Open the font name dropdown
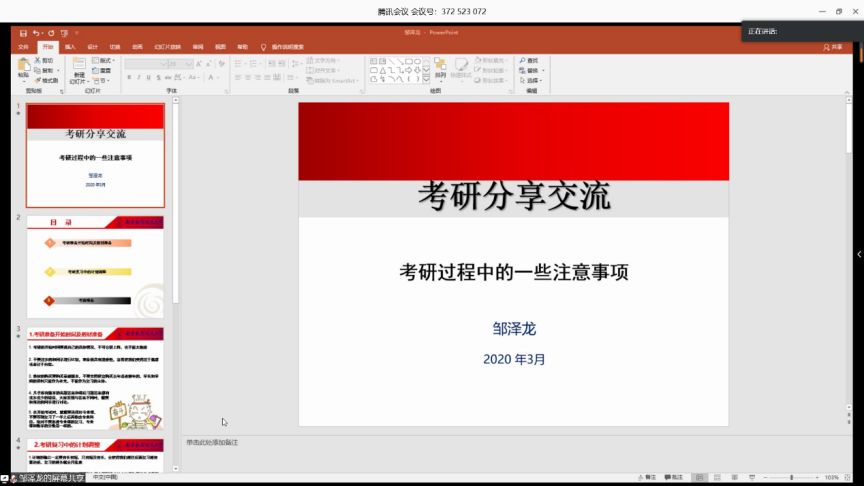864x486 pixels. (165, 62)
